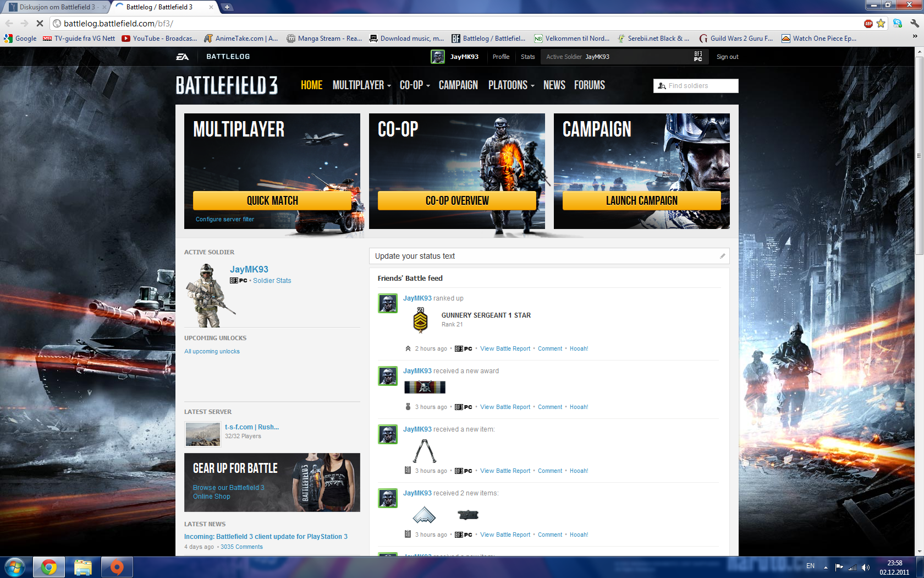Click the Update your status text field

click(549, 256)
